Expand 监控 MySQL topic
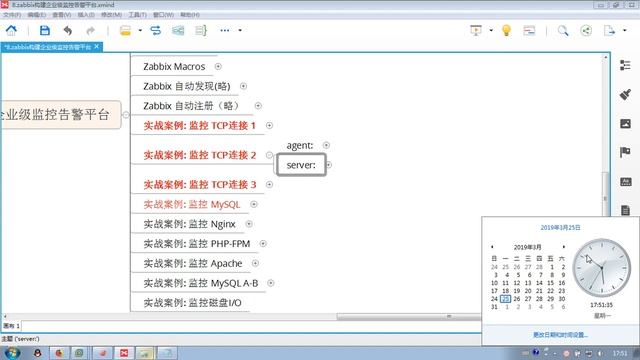The image size is (640, 360). [254, 204]
